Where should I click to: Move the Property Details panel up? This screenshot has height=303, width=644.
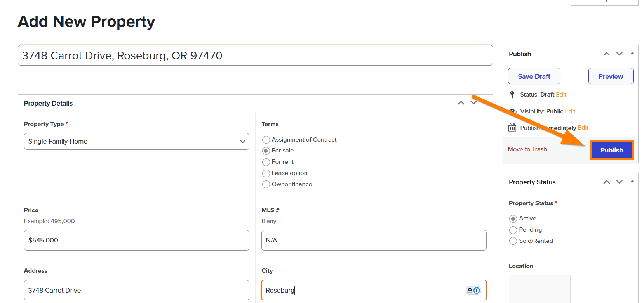(x=461, y=103)
